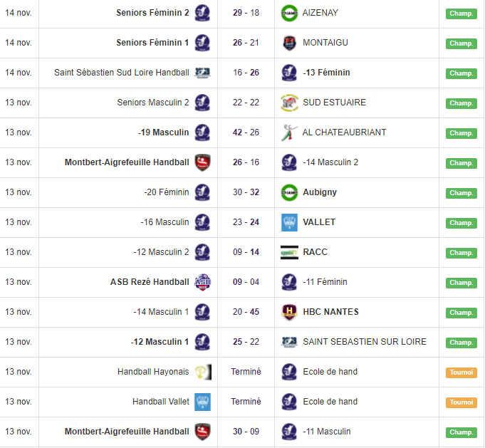Click the ASB Rezé Handball logo

click(202, 282)
